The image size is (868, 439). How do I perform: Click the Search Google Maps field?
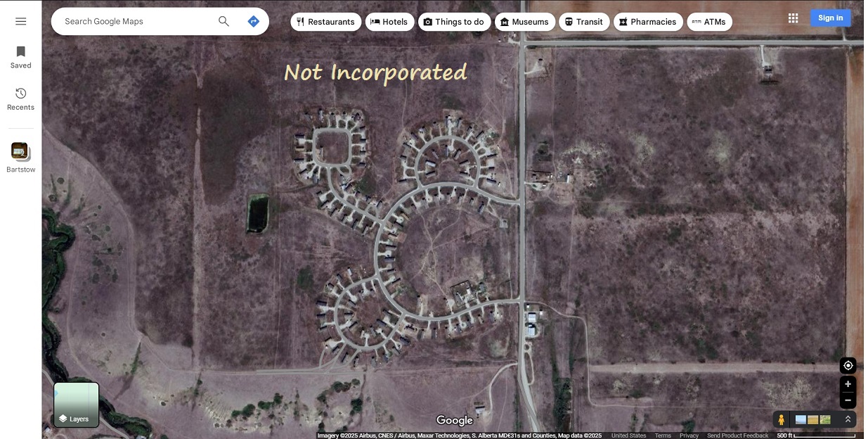pyautogui.click(x=137, y=21)
